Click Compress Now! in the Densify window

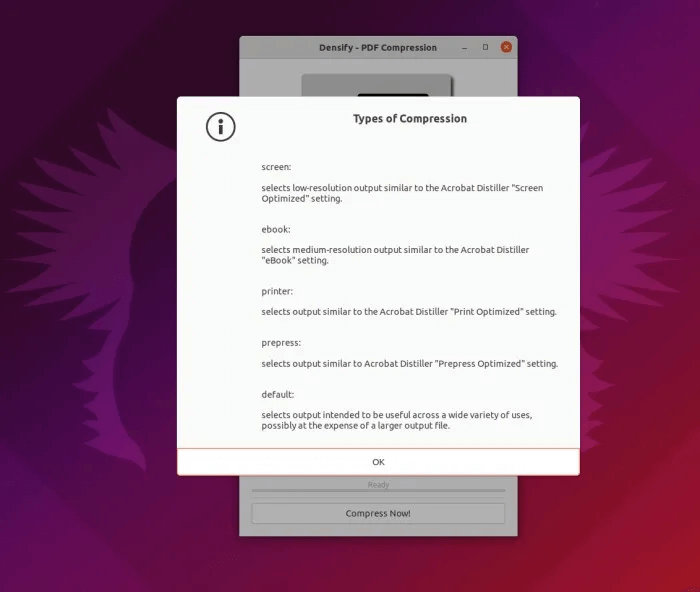point(378,513)
